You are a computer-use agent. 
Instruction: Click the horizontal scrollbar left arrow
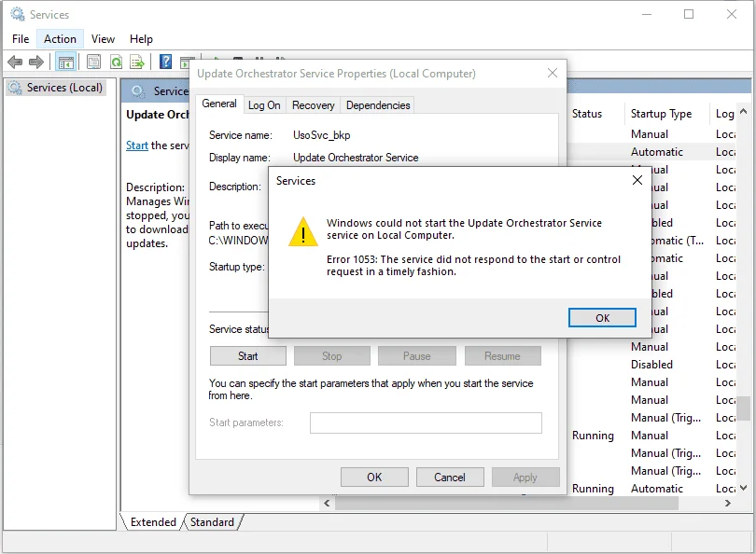[327, 504]
